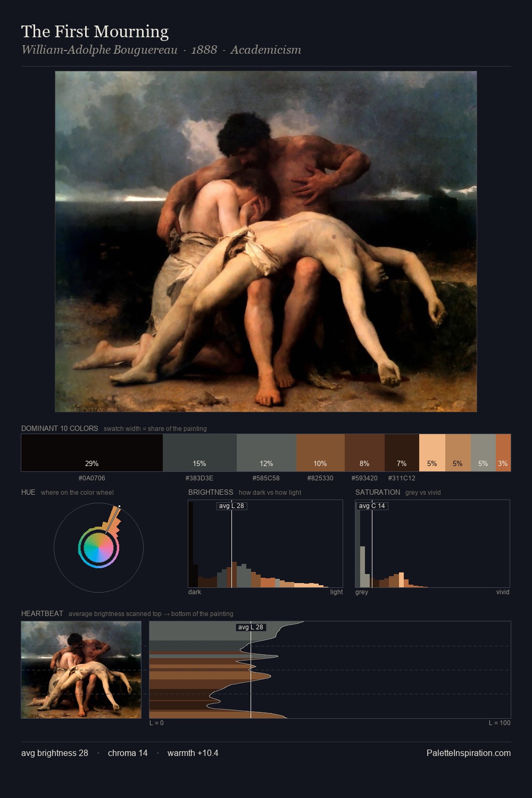The height and width of the screenshot is (798, 532).
Task: Click the SATURATION section heading
Action: click(378, 492)
